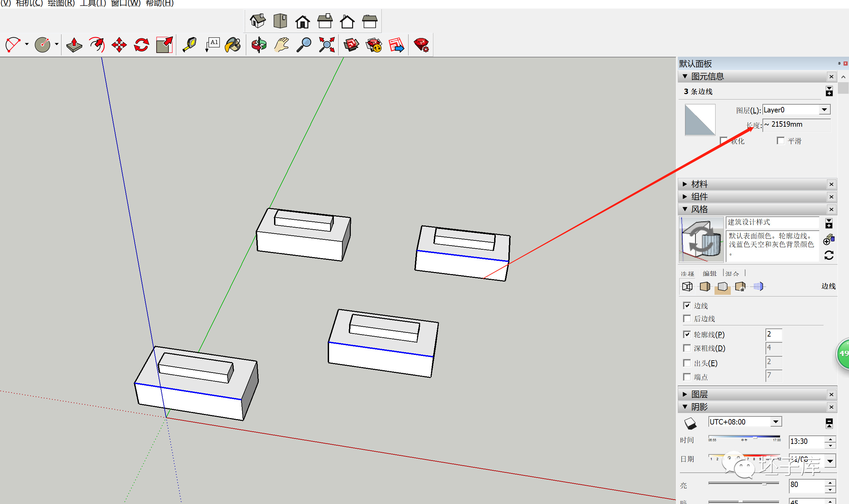Open the Edge settings cube icon
The height and width of the screenshot is (504, 849).
pos(687,286)
